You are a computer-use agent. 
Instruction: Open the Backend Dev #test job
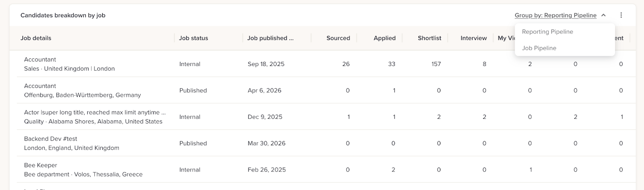point(50,139)
